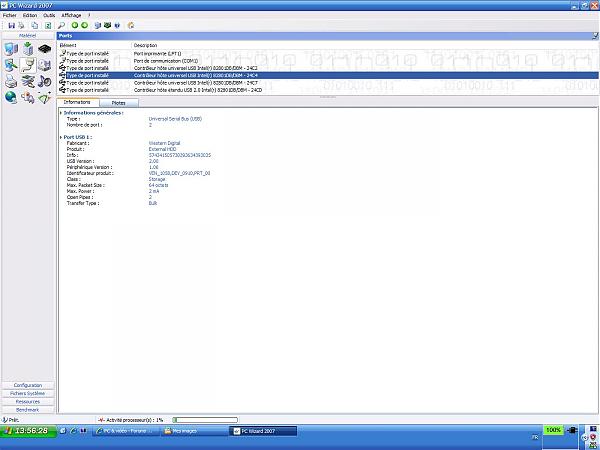
Task: Open the ? help menu
Action: click(x=89, y=15)
